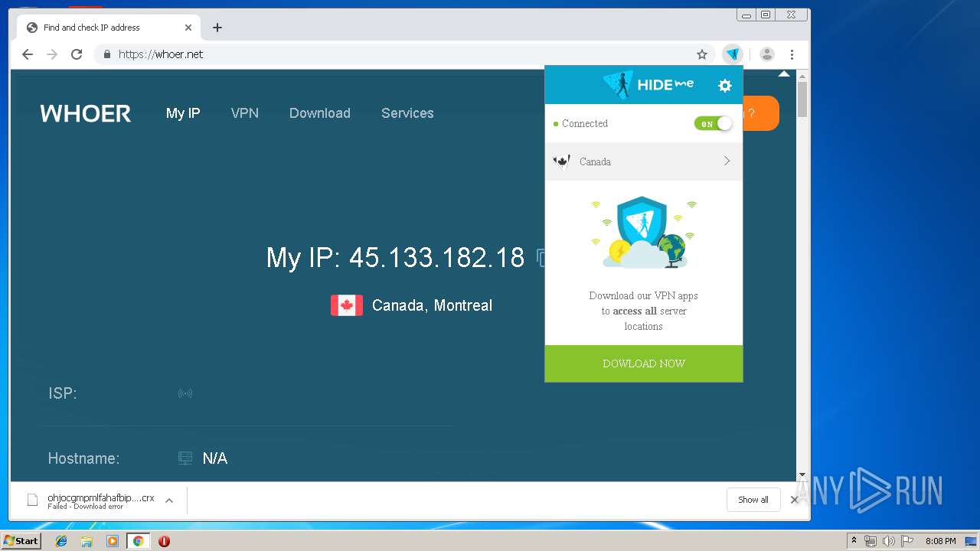
Task: Click the volume speaker tray icon
Action: click(888, 541)
